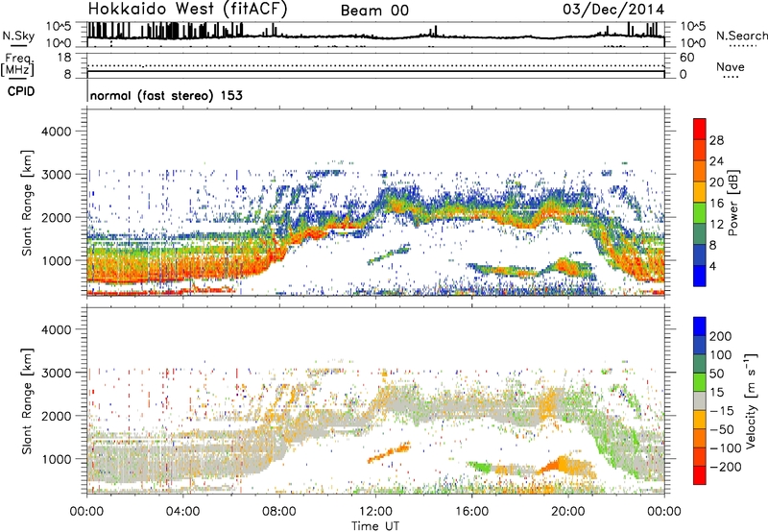Click the "100" value on the Velocity colorbar
The width and height of the screenshot is (768, 532).
721,355
